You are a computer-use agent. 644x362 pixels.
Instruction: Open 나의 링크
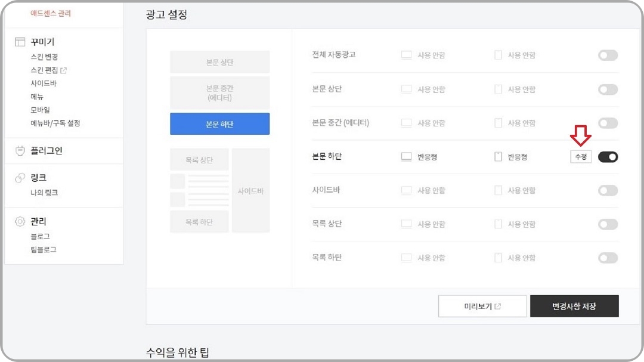coord(44,193)
